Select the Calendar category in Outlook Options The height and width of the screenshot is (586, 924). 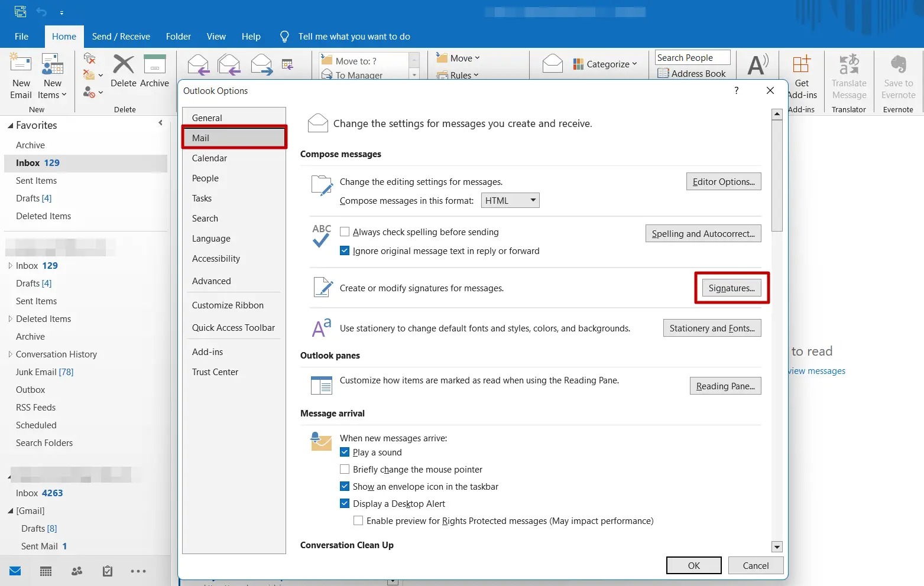coord(209,158)
